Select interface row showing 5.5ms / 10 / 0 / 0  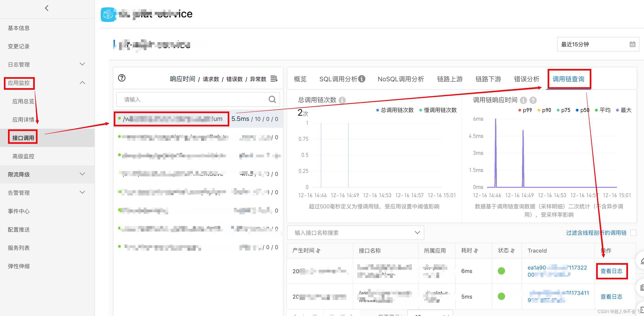point(198,119)
